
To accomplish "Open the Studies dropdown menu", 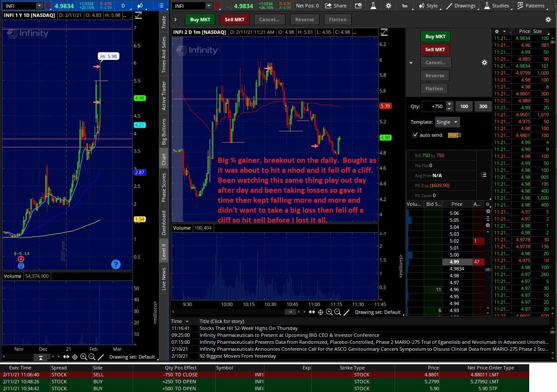I will pos(496,6).
